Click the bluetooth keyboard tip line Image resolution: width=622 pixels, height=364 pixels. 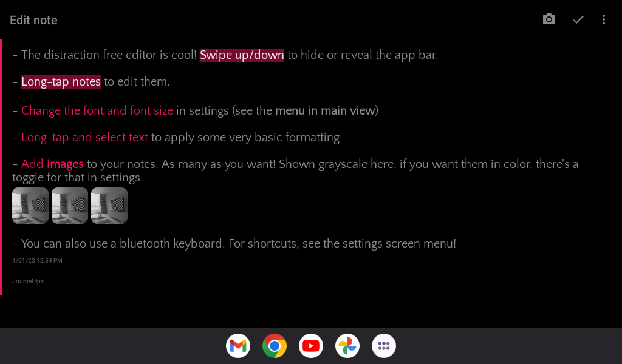click(x=234, y=243)
